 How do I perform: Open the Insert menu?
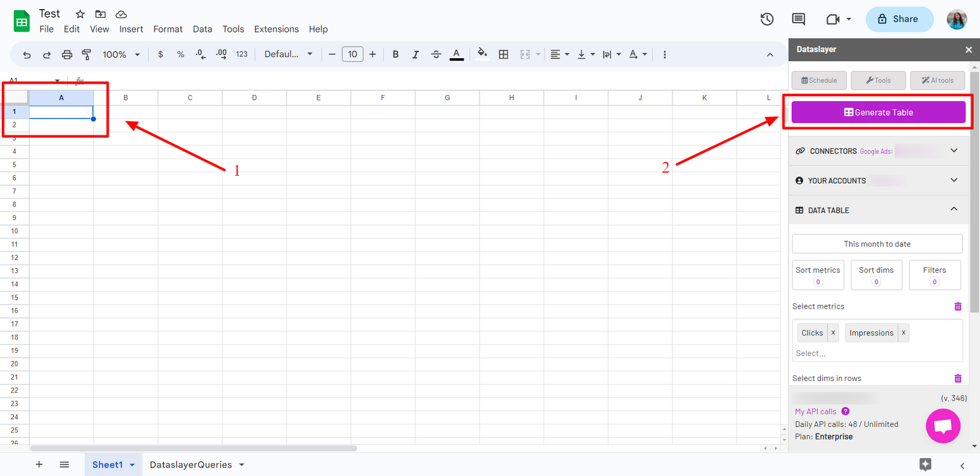[131, 29]
